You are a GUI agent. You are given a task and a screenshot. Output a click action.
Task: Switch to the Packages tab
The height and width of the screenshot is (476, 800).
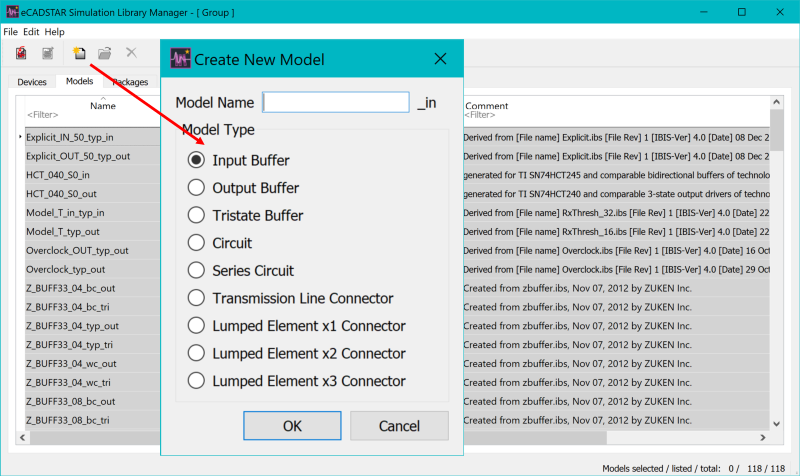[x=130, y=82]
